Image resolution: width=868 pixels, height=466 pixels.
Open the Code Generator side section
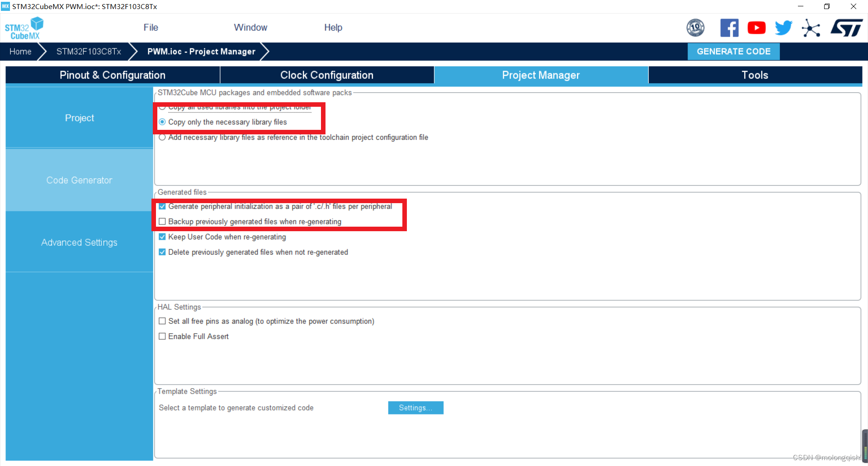point(80,180)
